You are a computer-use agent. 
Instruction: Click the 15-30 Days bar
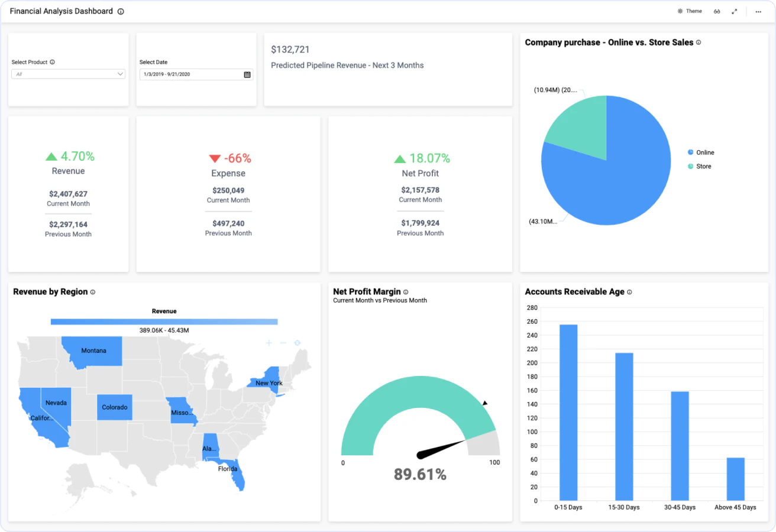coord(624,427)
